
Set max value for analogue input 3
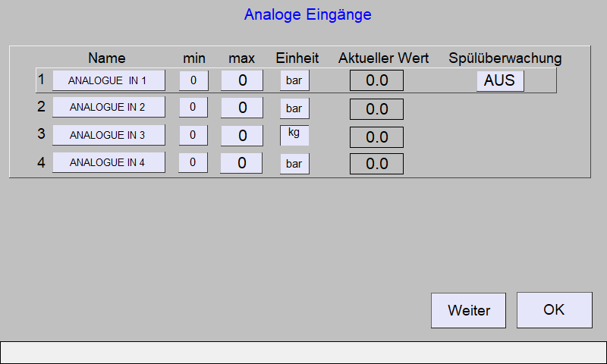[242, 136]
